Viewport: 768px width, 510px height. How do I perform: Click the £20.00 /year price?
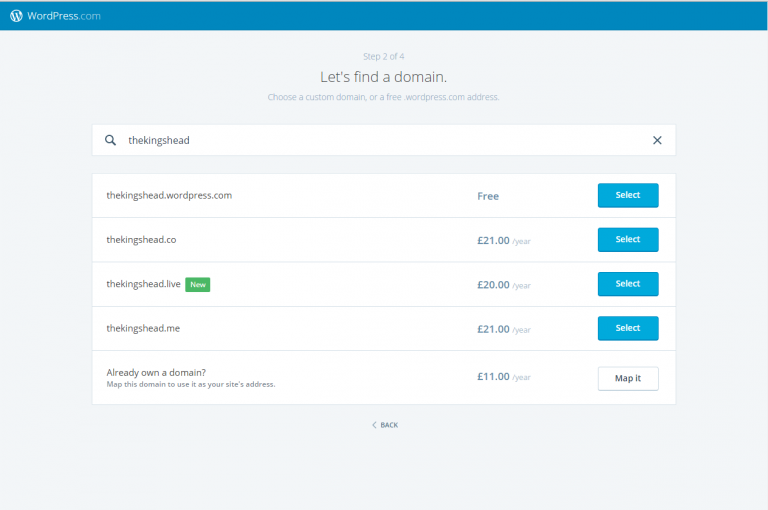tap(504, 285)
